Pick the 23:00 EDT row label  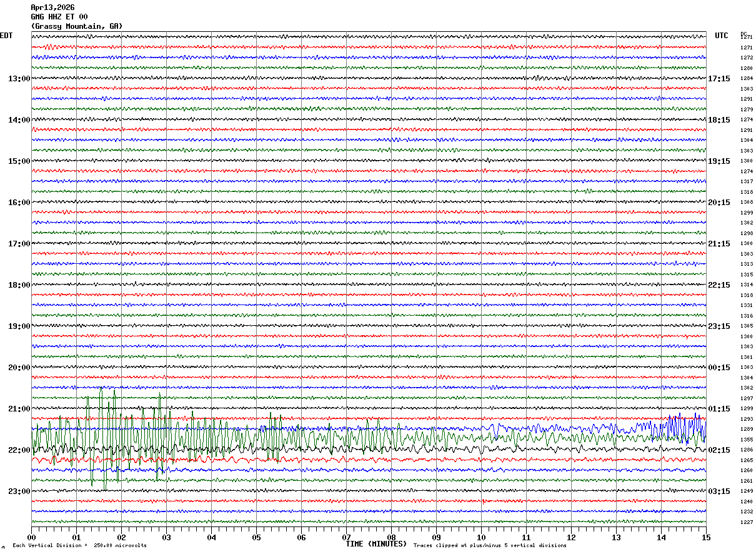(19, 491)
